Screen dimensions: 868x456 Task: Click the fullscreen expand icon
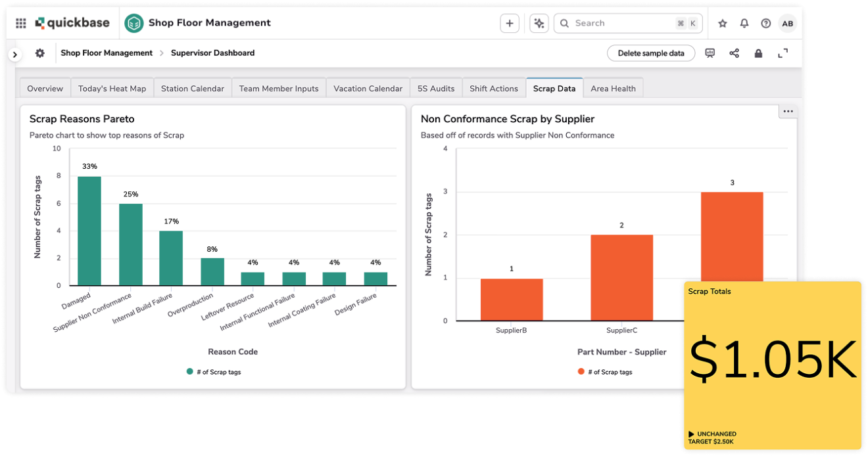point(783,53)
